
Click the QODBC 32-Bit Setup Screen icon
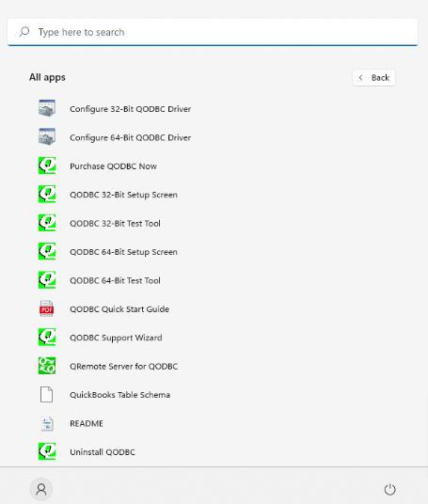pos(47,194)
